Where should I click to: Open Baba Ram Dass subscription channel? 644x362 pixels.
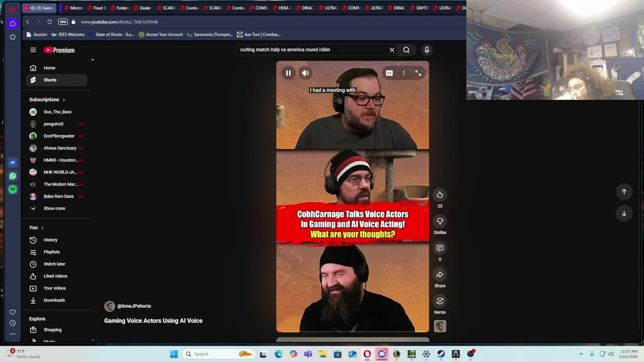[56, 196]
